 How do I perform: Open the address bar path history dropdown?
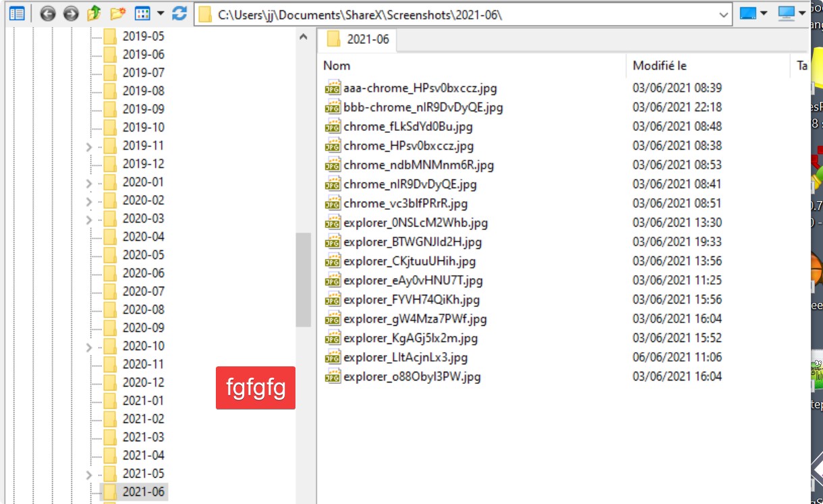point(724,14)
